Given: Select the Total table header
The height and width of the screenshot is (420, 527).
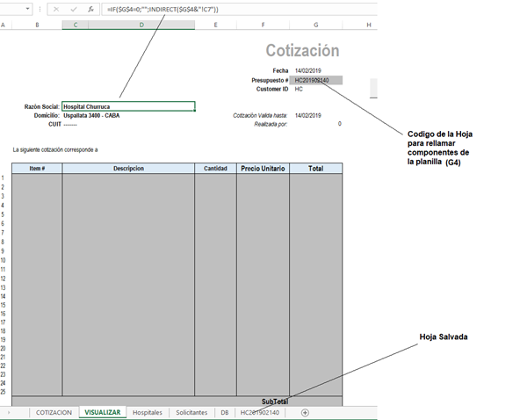Looking at the screenshot, I should coord(315,169).
